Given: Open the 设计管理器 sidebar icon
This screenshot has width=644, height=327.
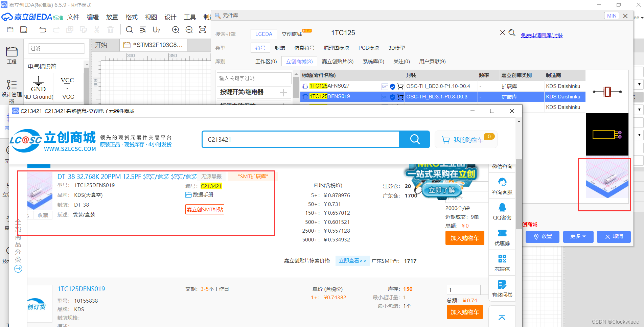Looking at the screenshot, I should click(11, 91).
